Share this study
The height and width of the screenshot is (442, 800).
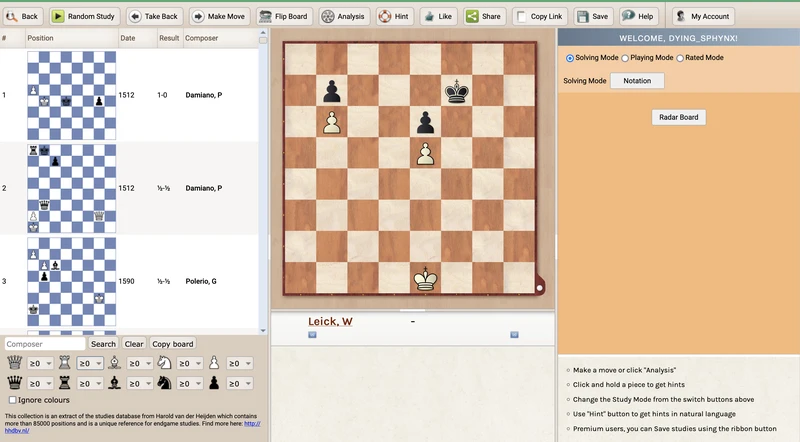(484, 16)
